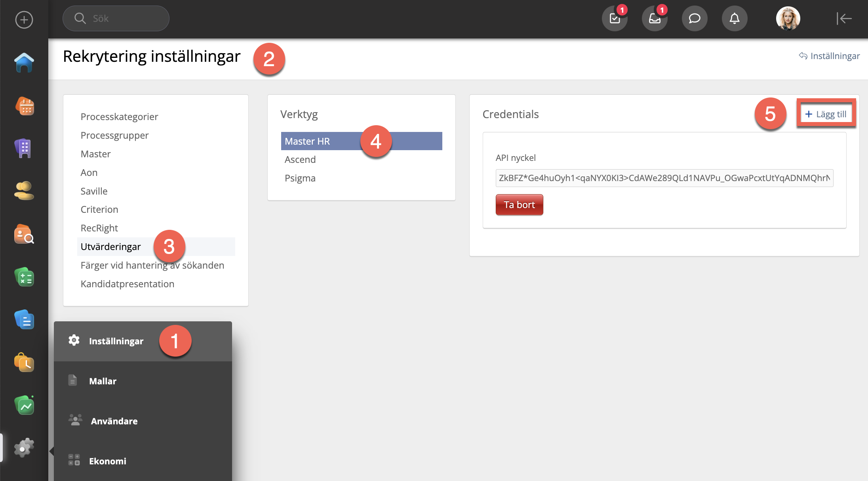Open the blue documents module icon
The width and height of the screenshot is (868, 481).
click(x=24, y=320)
